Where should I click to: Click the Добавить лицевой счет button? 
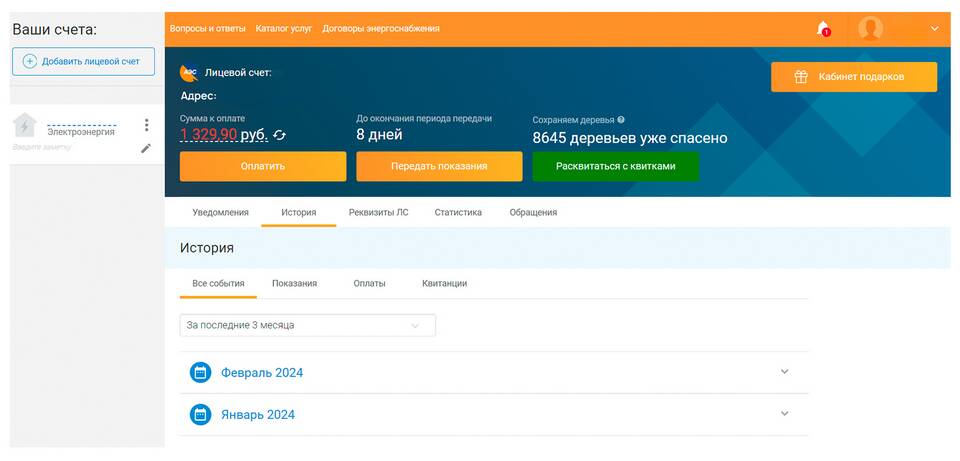tap(83, 61)
